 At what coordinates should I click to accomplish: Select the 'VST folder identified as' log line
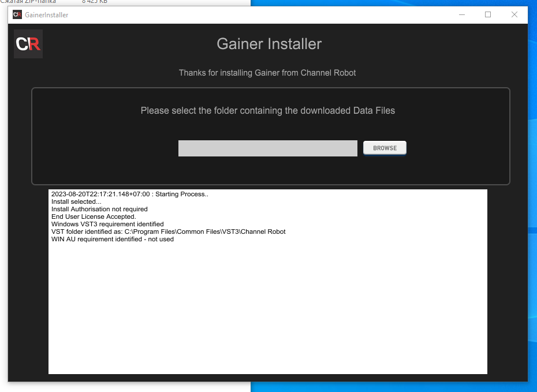[169, 232]
